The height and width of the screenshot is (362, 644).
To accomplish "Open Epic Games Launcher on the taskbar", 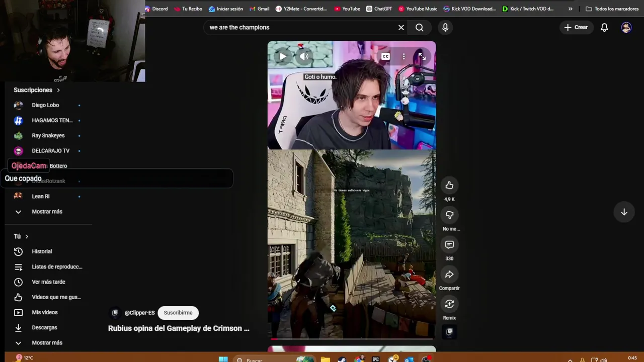I will coord(375,359).
